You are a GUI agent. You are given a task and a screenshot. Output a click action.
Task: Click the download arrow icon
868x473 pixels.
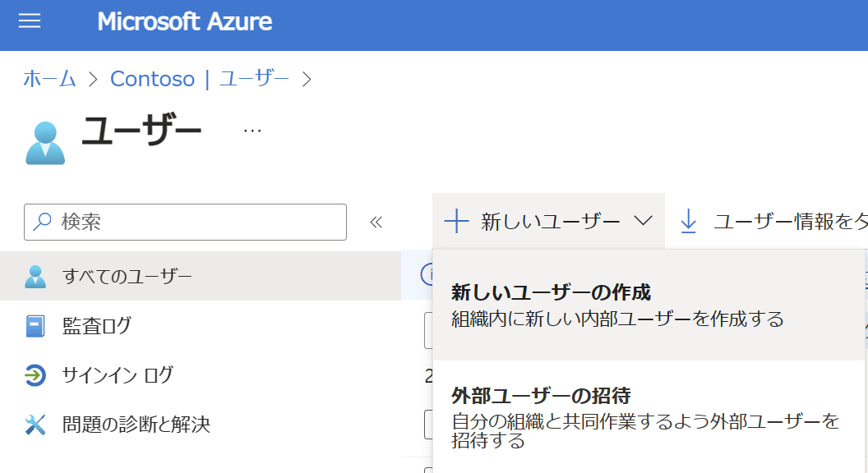click(688, 221)
